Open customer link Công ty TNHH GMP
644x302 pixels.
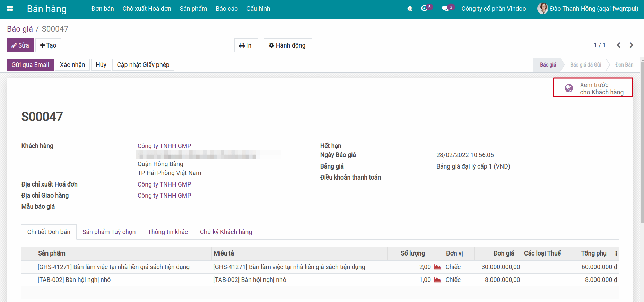[x=164, y=146]
